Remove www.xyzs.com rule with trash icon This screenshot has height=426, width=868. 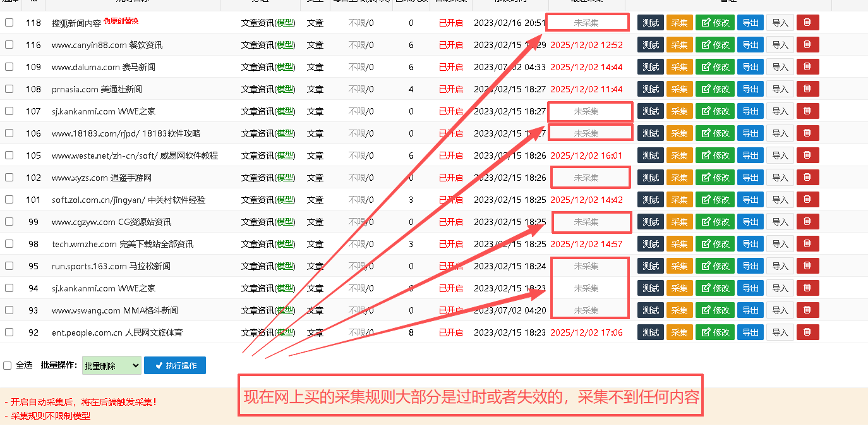(807, 178)
